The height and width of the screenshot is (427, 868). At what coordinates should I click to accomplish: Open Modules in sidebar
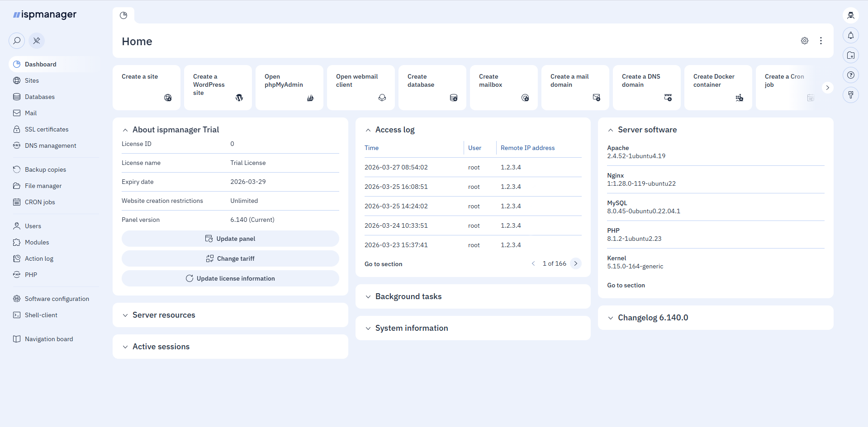coord(54,242)
